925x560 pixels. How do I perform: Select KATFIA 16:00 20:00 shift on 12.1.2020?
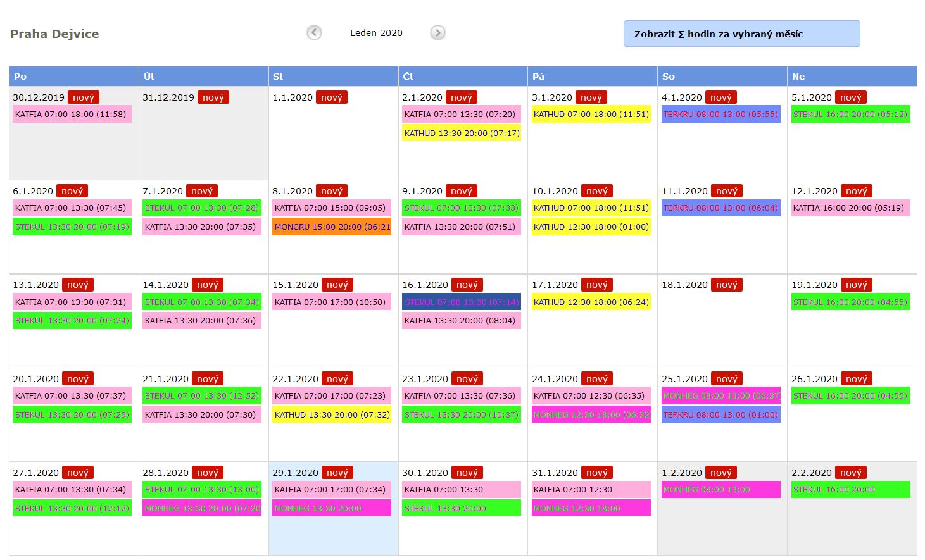click(850, 208)
